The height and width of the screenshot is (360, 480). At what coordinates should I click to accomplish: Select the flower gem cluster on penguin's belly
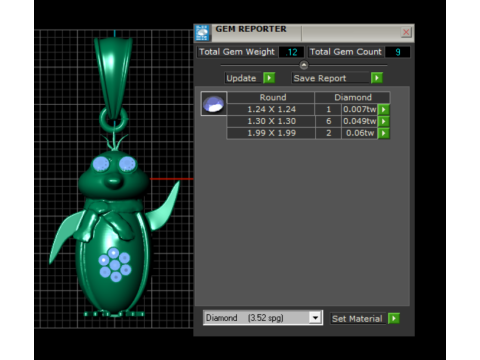click(114, 264)
